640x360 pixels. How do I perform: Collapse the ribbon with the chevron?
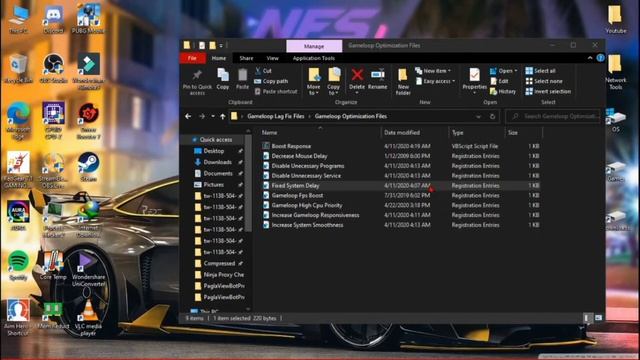(590, 58)
